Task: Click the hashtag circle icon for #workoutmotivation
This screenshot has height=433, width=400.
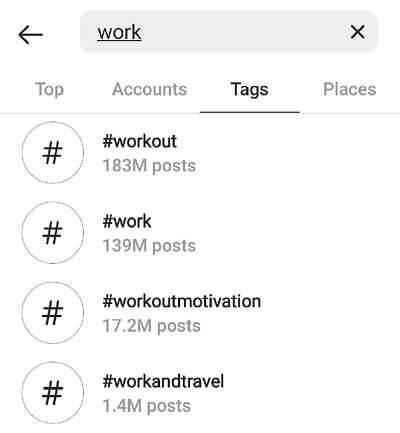Action: pos(53,313)
